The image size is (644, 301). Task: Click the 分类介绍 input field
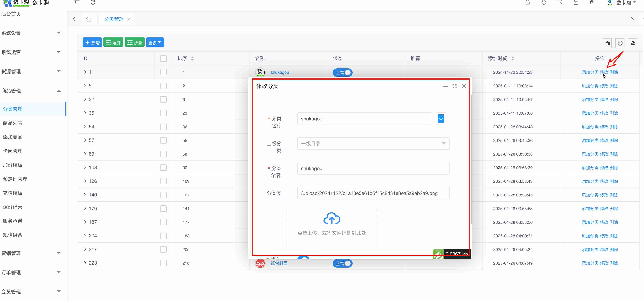click(373, 168)
